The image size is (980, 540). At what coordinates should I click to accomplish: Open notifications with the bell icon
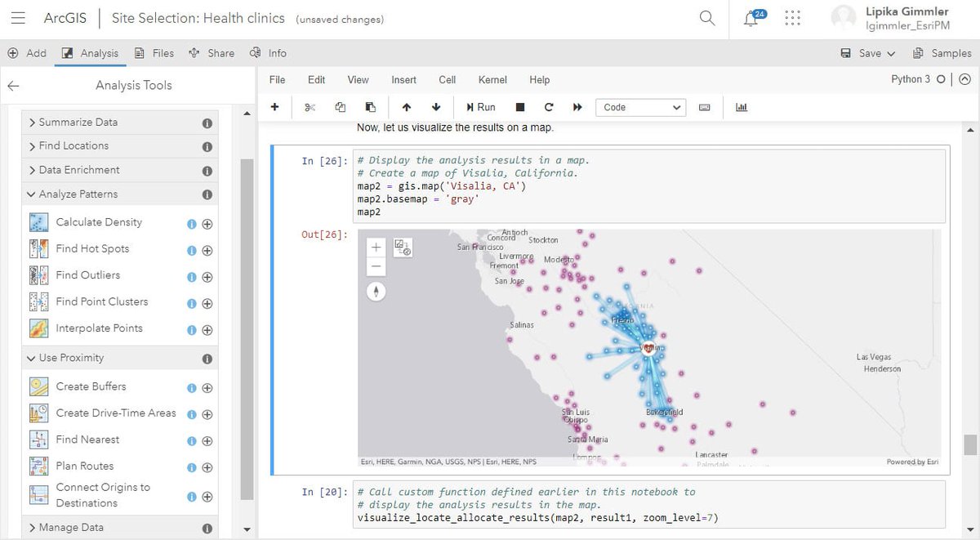[750, 17]
